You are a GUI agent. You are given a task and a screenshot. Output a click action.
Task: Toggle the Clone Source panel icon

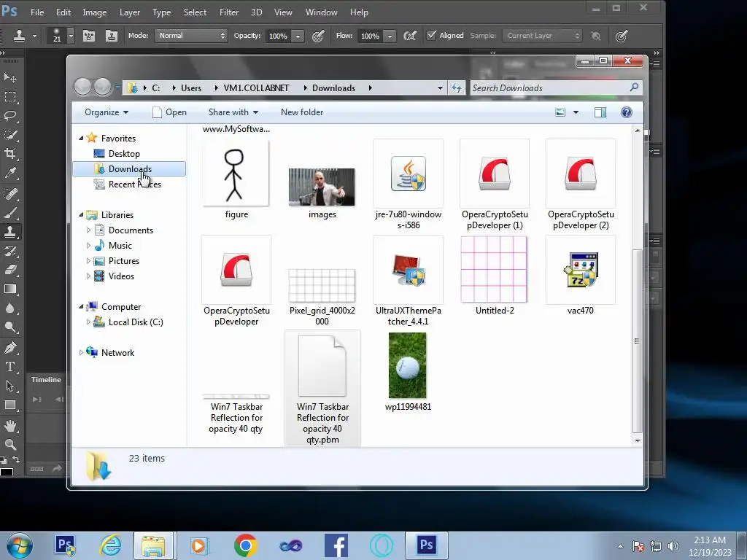tap(111, 36)
